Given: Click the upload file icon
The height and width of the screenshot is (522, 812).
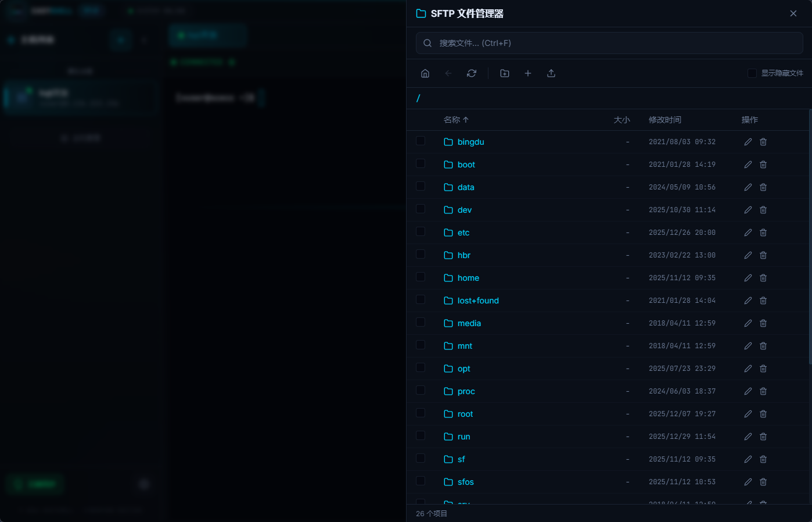Looking at the screenshot, I should (551, 73).
